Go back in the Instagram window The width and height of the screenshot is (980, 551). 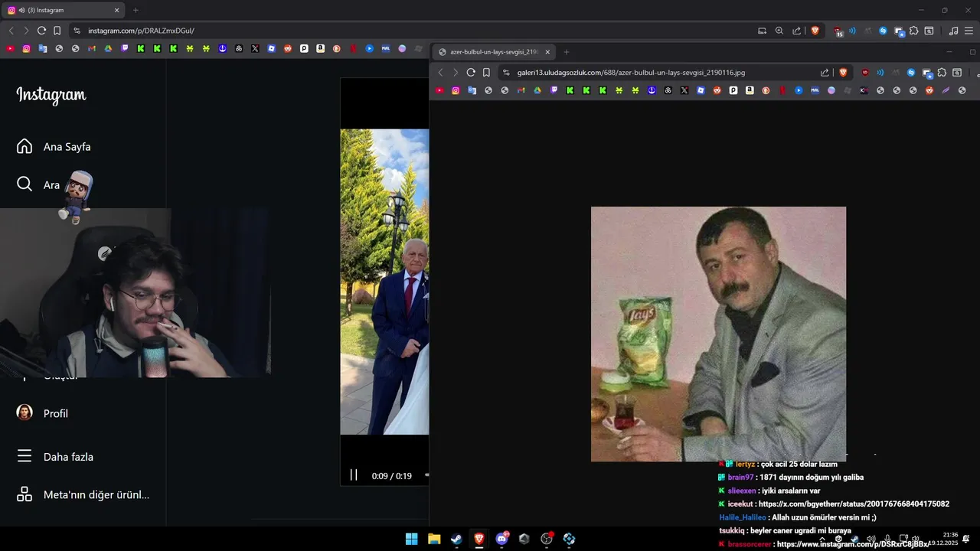tap(11, 31)
